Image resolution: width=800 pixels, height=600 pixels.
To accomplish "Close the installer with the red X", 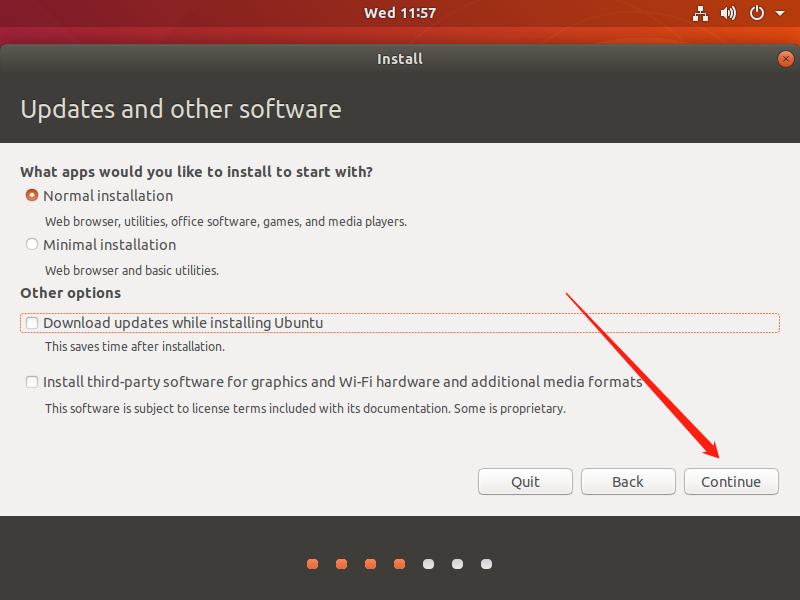I will (785, 58).
